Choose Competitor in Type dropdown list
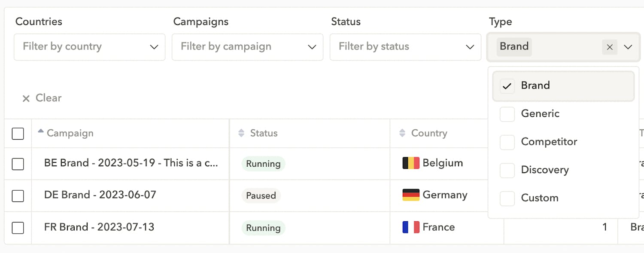The height and width of the screenshot is (253, 644). 548,142
